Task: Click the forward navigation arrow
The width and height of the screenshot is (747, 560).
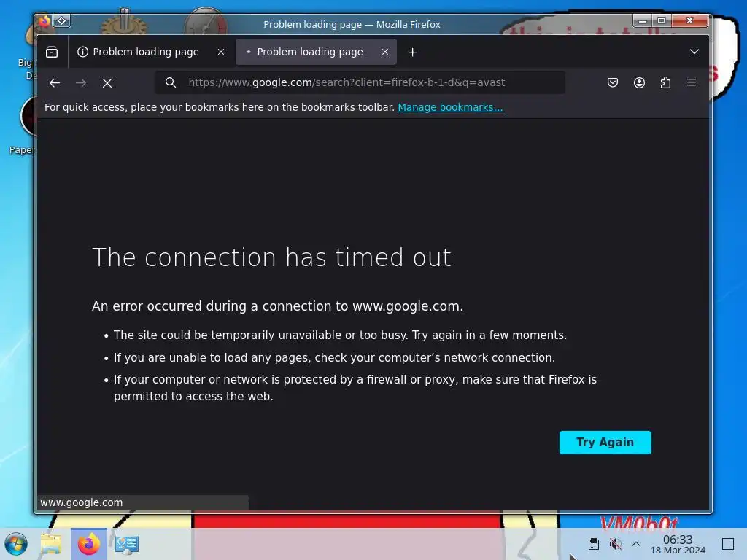Action: pos(81,83)
